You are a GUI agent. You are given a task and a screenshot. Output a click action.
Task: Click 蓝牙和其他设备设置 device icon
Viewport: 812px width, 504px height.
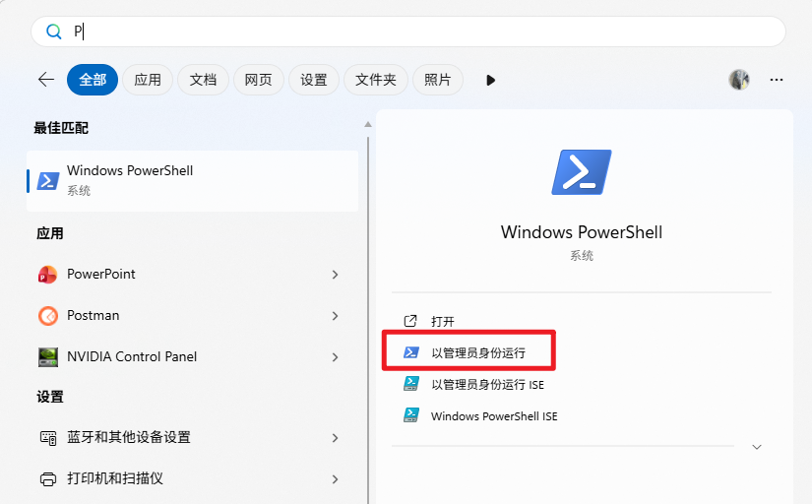tap(48, 438)
